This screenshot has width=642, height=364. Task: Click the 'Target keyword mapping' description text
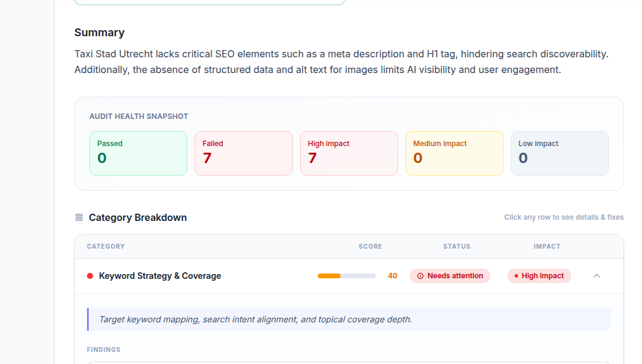tap(255, 319)
